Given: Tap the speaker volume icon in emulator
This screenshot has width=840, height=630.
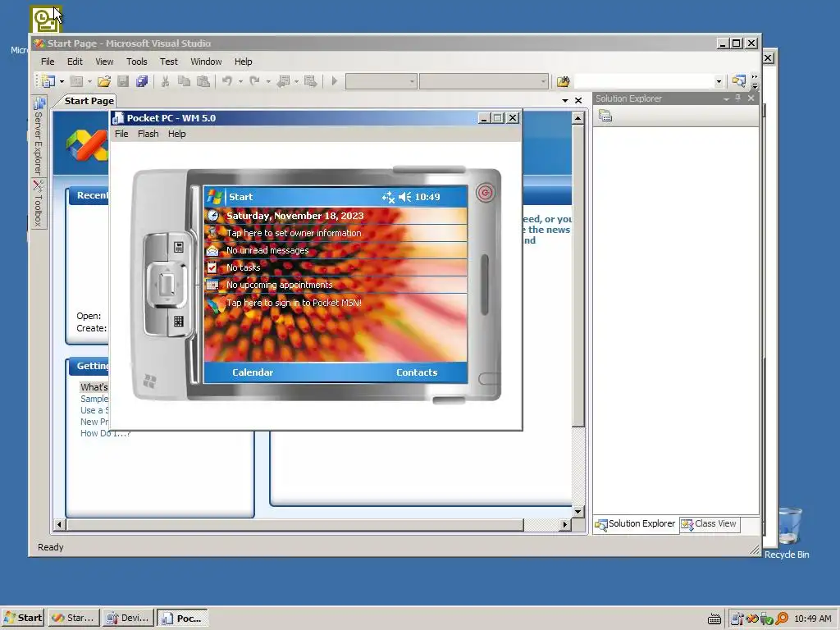Looking at the screenshot, I should tap(405, 197).
